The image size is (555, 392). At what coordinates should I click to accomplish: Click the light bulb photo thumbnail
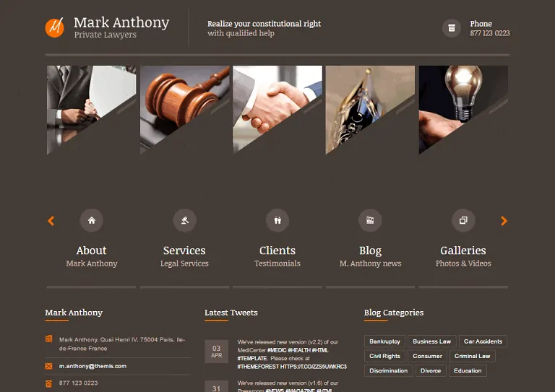click(463, 110)
